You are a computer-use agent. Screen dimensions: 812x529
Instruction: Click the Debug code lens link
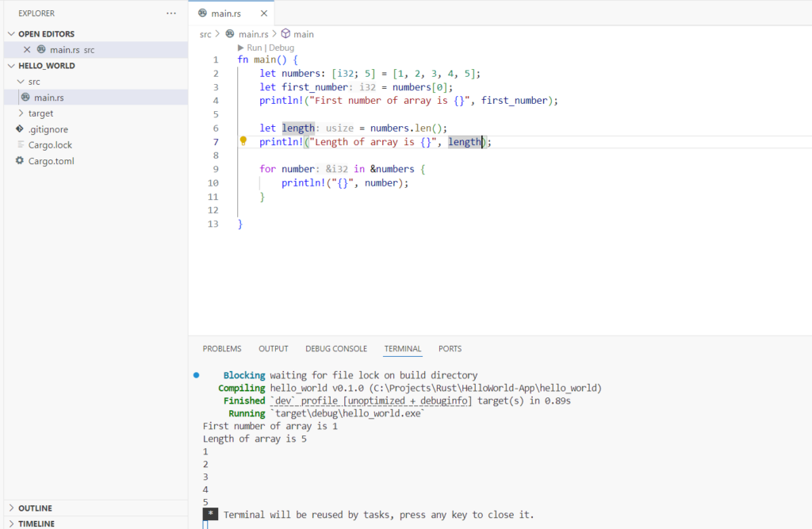pos(282,48)
